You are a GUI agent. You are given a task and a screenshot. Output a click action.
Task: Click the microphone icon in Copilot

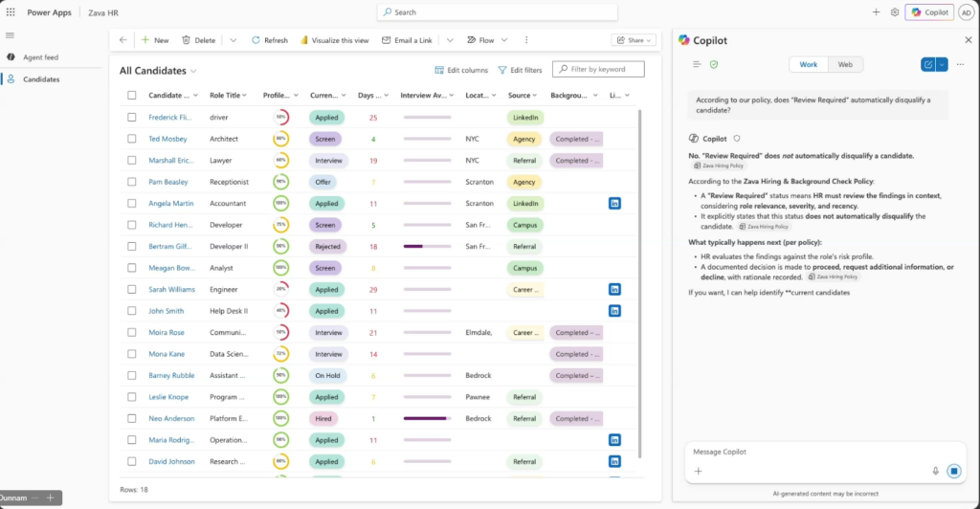coord(935,471)
